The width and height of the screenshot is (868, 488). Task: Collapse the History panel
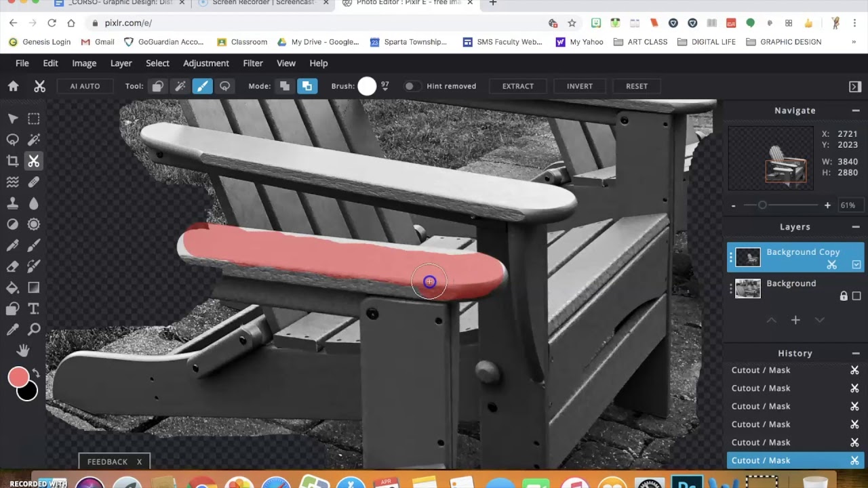coord(856,353)
